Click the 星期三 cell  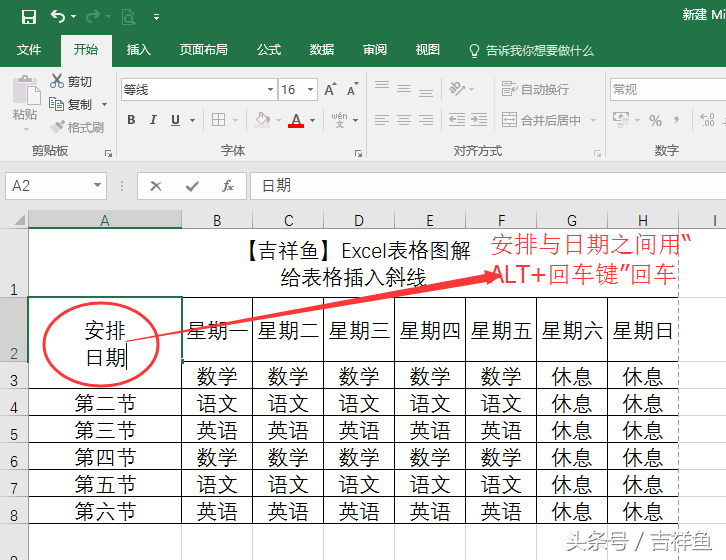(359, 330)
